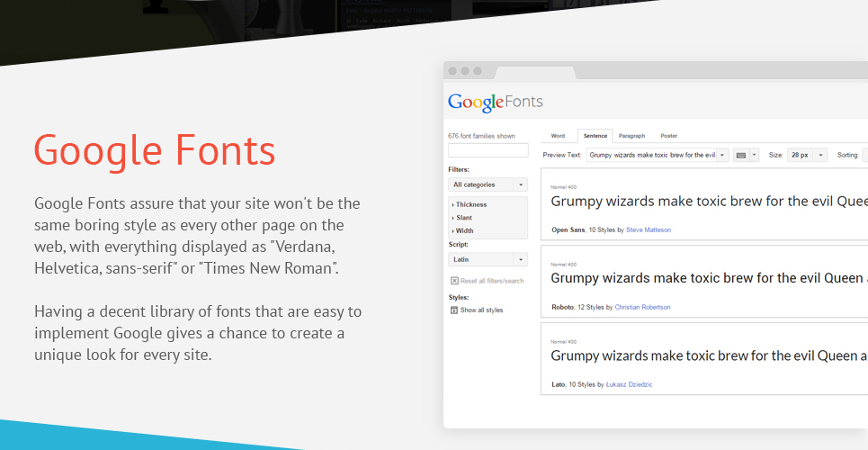Open the Paragraph tab
868x450 pixels.
click(x=631, y=136)
